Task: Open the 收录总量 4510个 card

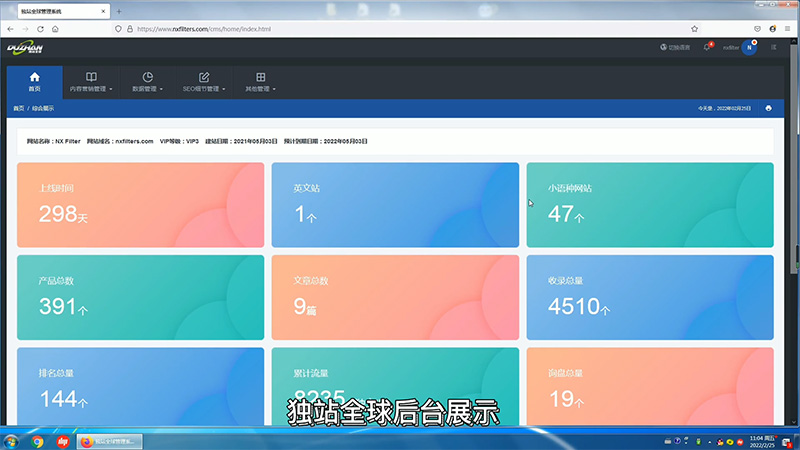Action: (650, 297)
